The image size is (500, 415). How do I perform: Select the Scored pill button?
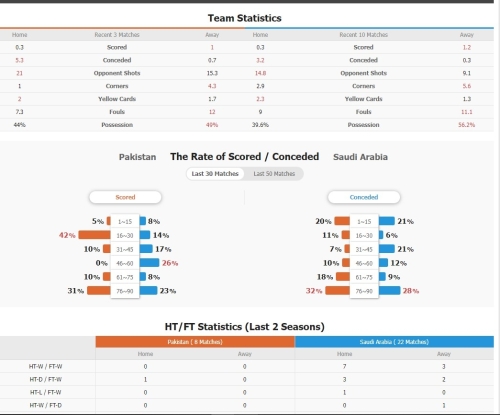(125, 197)
